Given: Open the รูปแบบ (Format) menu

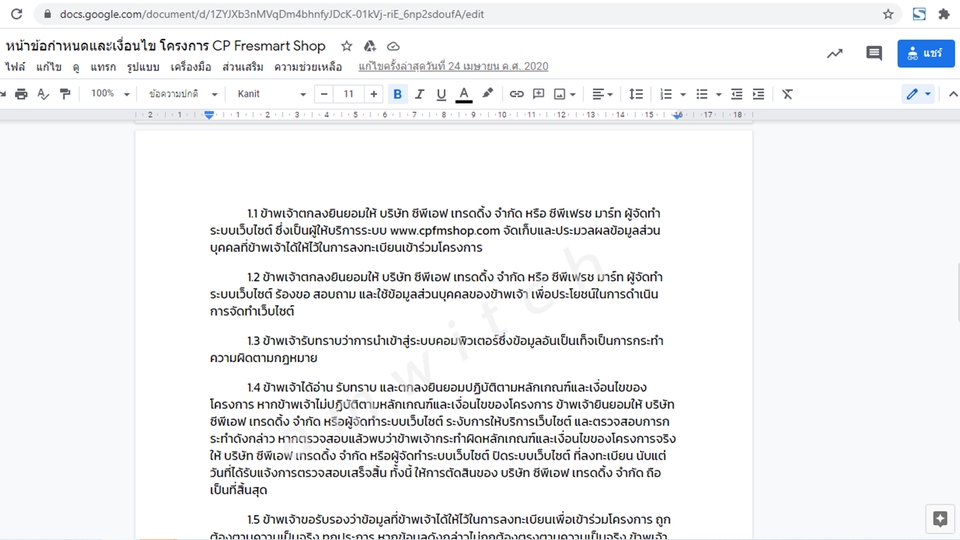Looking at the screenshot, I should [143, 67].
